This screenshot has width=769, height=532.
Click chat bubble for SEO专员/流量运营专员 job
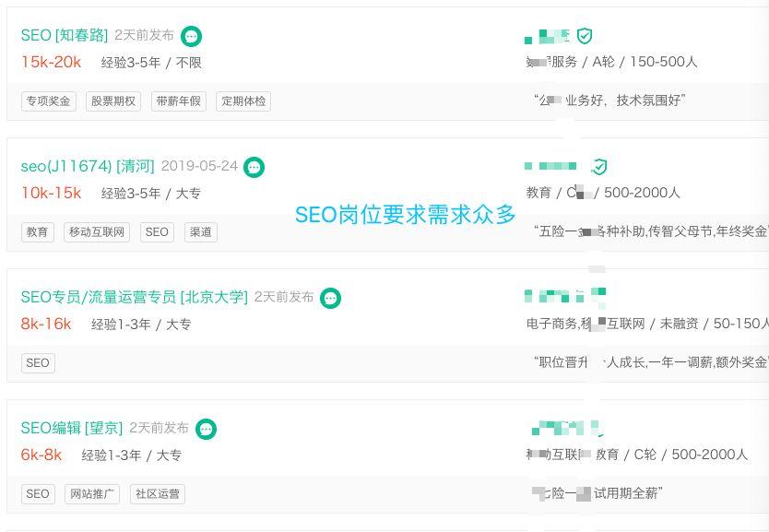[x=330, y=298]
